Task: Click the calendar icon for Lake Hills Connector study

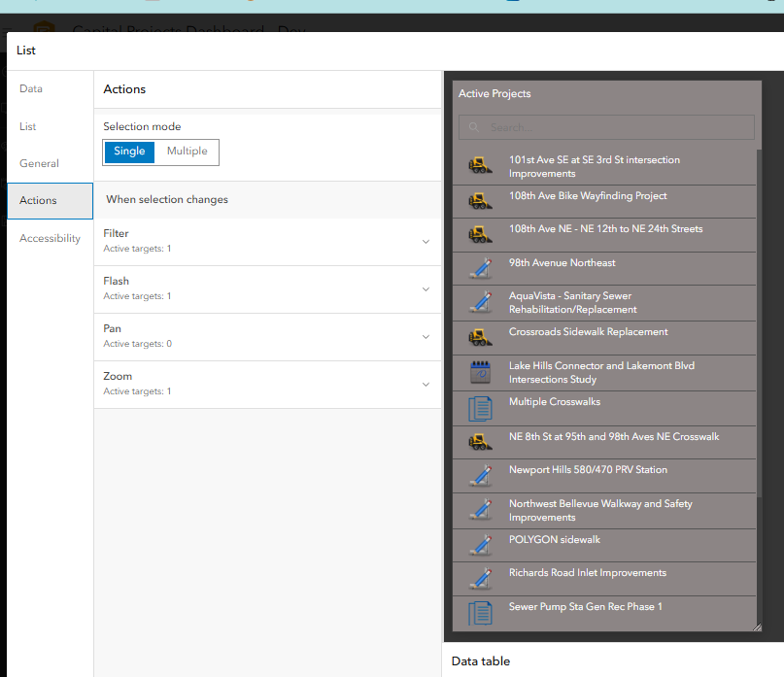Action: pyautogui.click(x=481, y=372)
